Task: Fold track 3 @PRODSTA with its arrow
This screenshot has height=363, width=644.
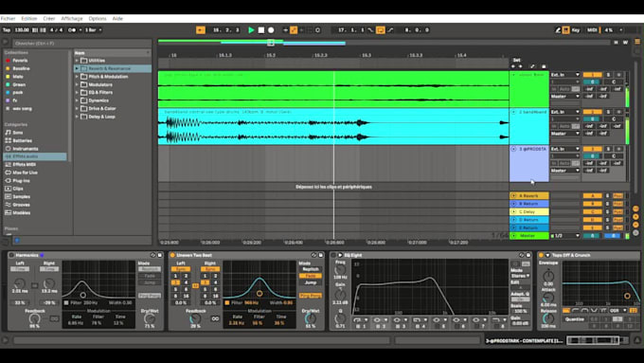Action: [x=513, y=149]
